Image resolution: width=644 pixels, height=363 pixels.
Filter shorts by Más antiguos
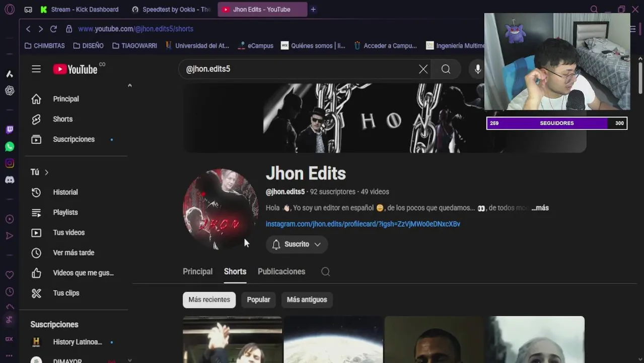307,299
